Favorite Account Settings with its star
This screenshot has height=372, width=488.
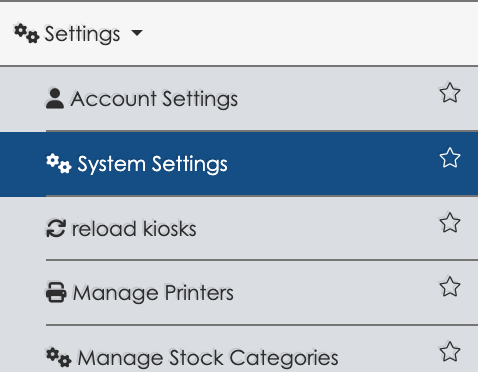tap(450, 93)
